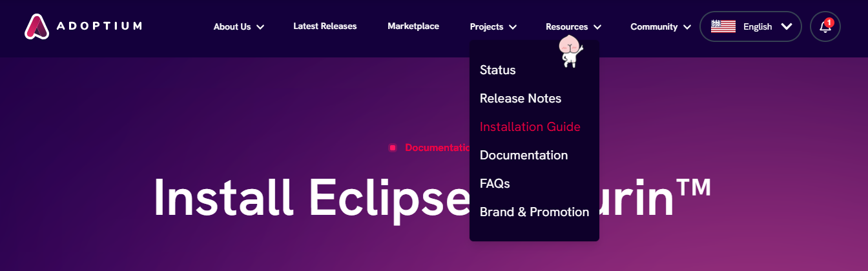Viewport: 868px width, 271px height.
Task: Click the red notification count badge
Action: (829, 22)
